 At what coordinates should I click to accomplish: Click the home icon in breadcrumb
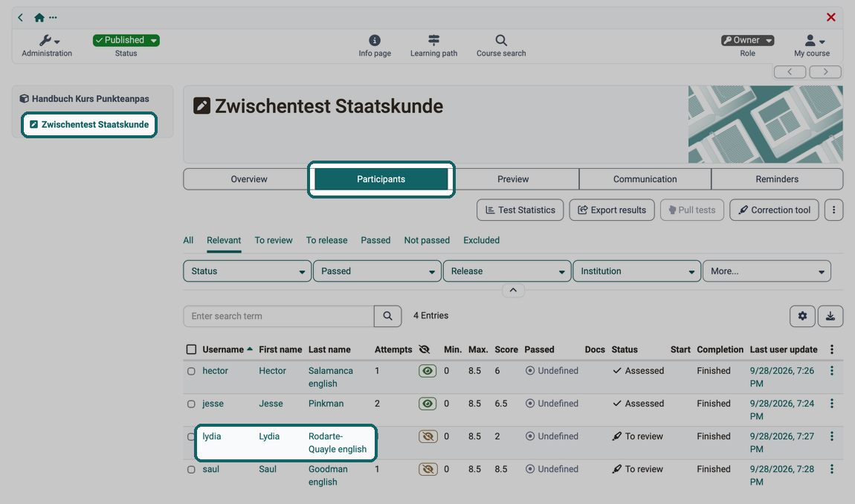tap(39, 17)
